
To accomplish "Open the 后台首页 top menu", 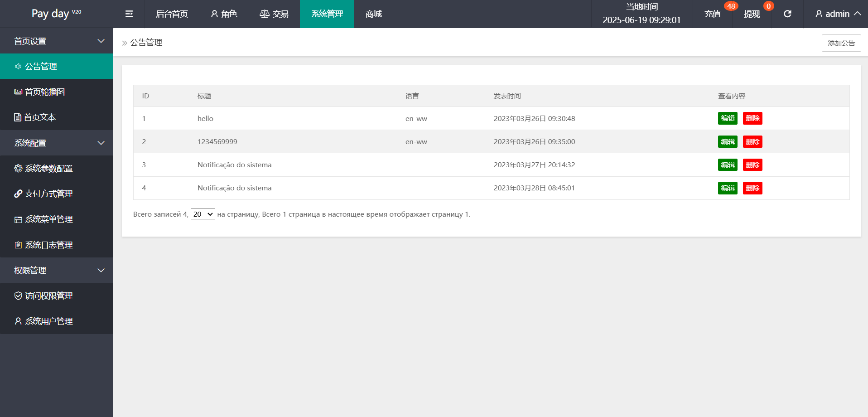I will pos(172,14).
